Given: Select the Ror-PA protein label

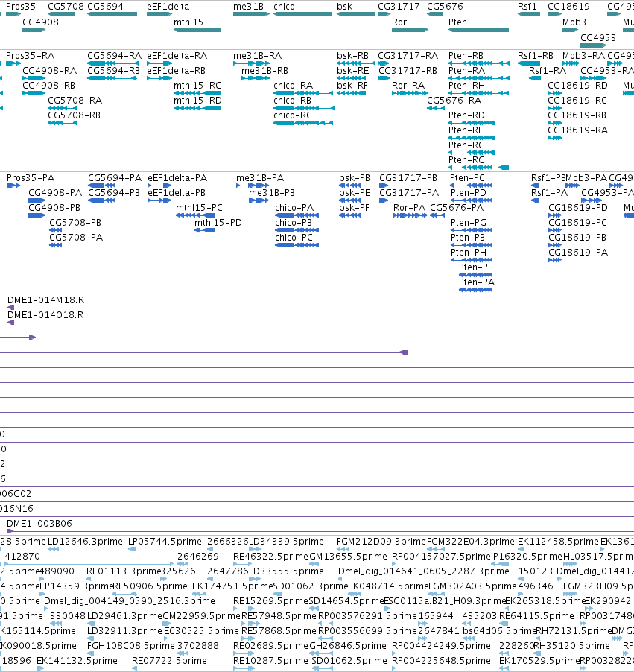Looking at the screenshot, I should pos(409,208).
